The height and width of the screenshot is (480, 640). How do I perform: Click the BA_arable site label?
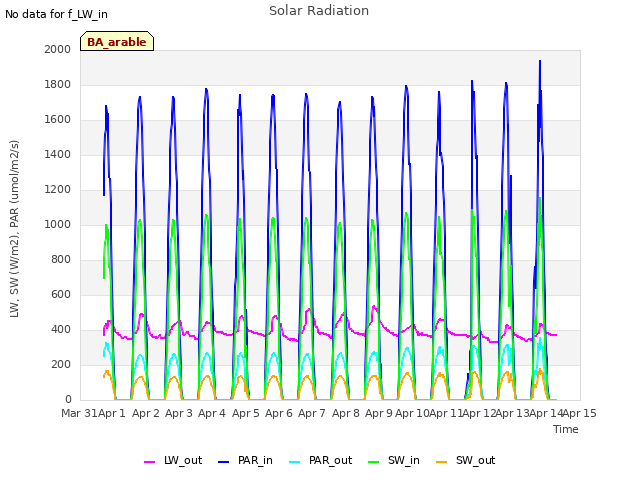(117, 42)
